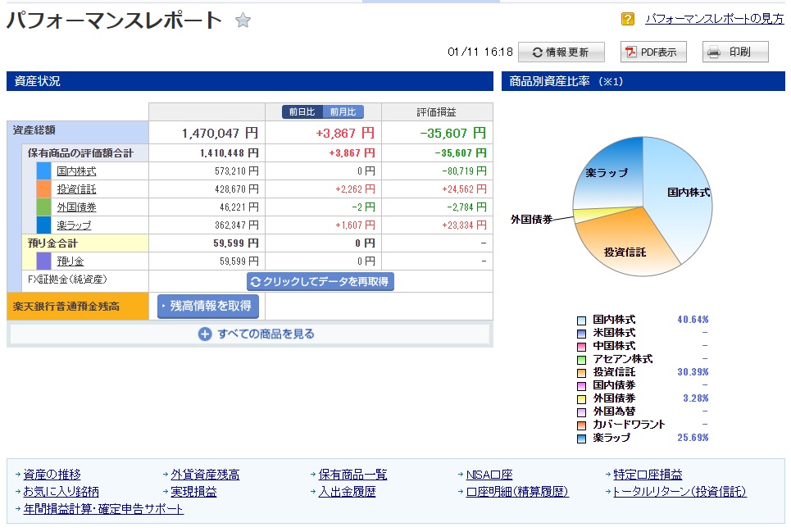
Task: Open 保有商品一覧 link
Action: (x=352, y=475)
